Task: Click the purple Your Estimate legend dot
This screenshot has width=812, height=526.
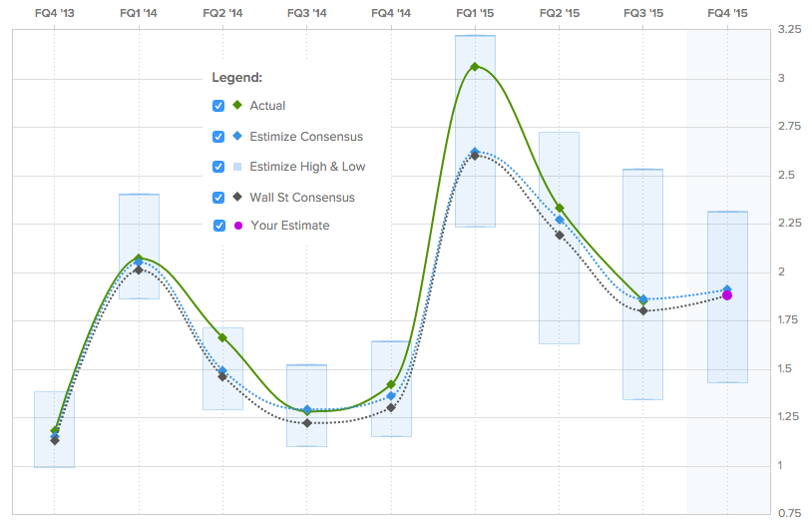Action: (237, 226)
